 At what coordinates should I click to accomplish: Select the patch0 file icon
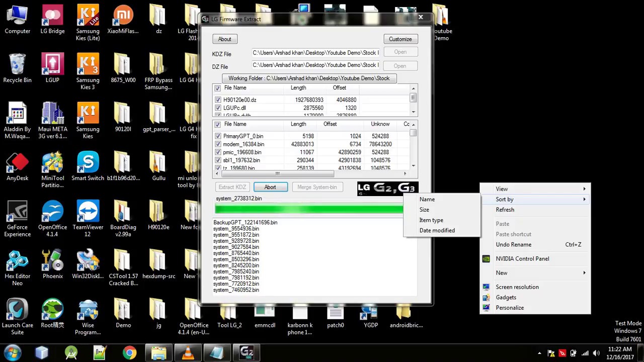tap(335, 317)
